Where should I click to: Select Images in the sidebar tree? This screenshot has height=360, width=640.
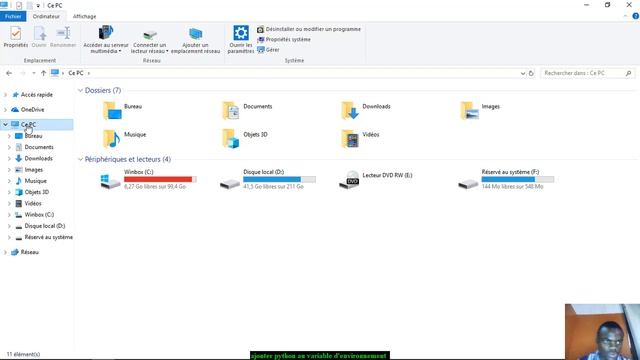tap(33, 170)
